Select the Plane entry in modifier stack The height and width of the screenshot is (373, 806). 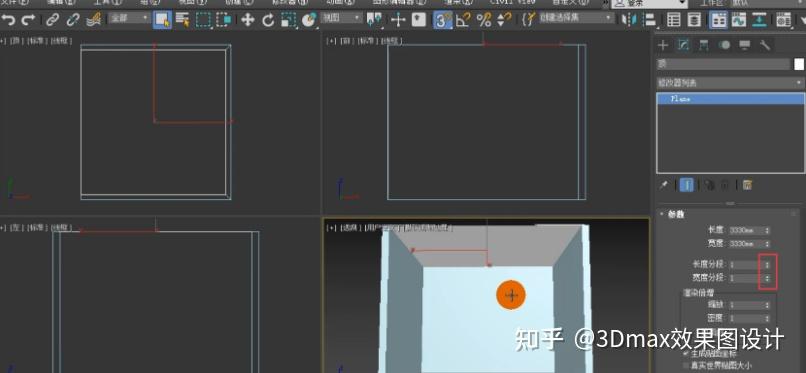pyautogui.click(x=730, y=99)
